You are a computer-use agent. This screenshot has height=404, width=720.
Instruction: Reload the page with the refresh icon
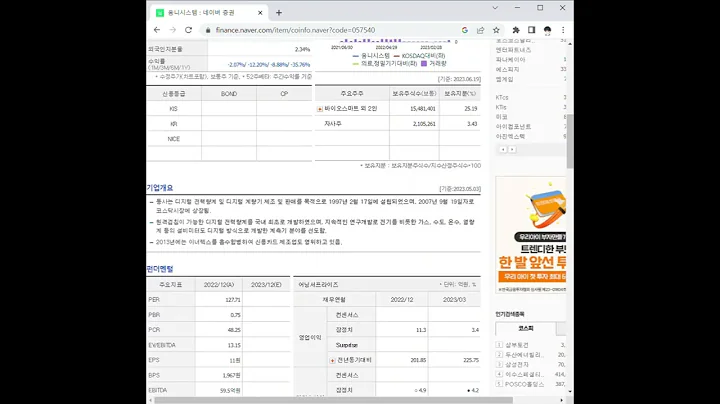pyautogui.click(x=188, y=30)
